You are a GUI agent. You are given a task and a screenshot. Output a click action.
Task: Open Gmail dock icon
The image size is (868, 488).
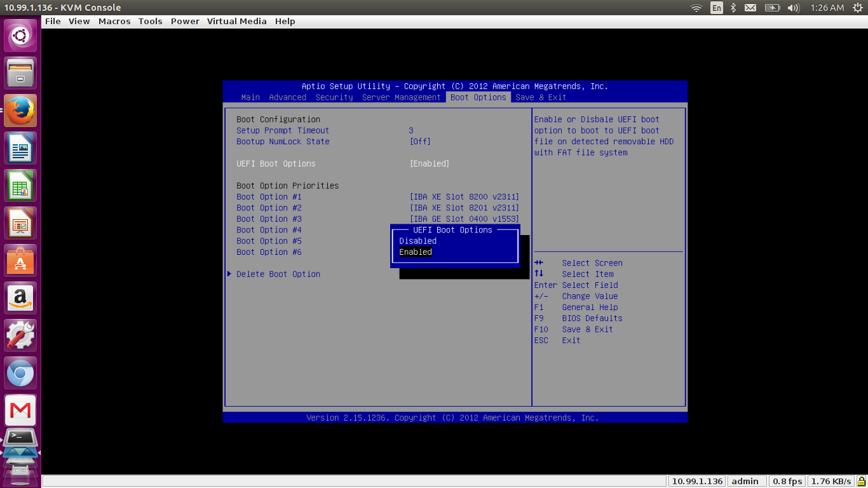click(x=20, y=410)
